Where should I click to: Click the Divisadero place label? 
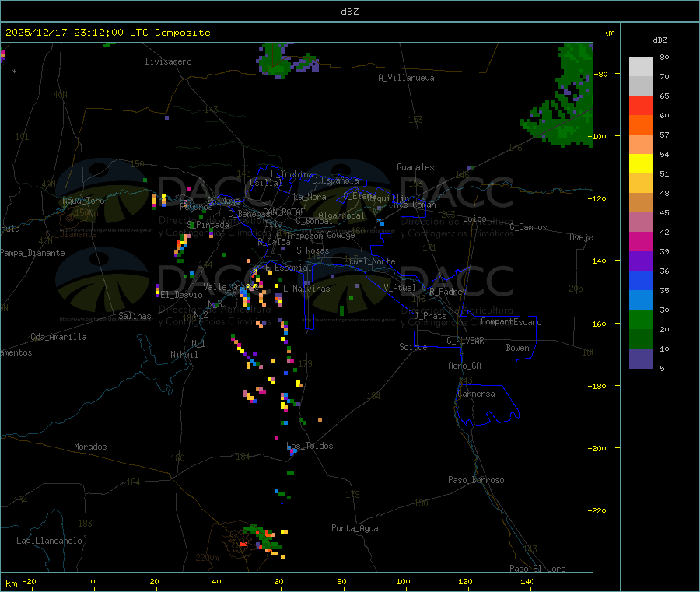click(168, 61)
